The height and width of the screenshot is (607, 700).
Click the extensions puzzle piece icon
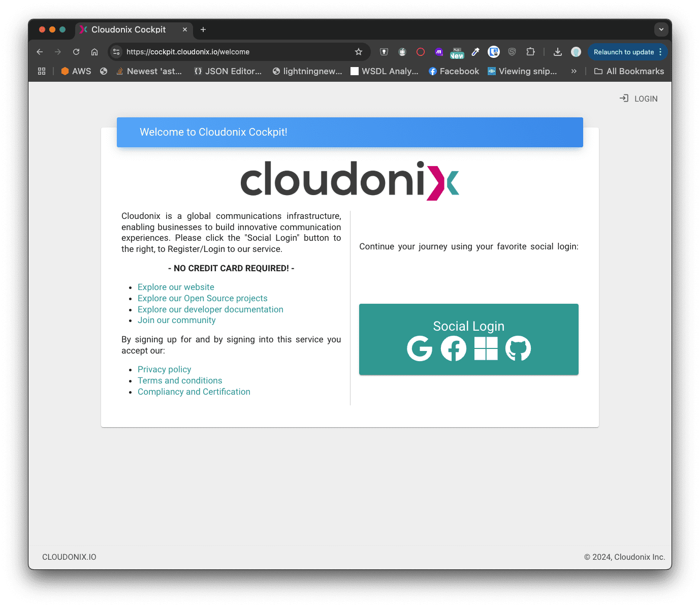(530, 52)
